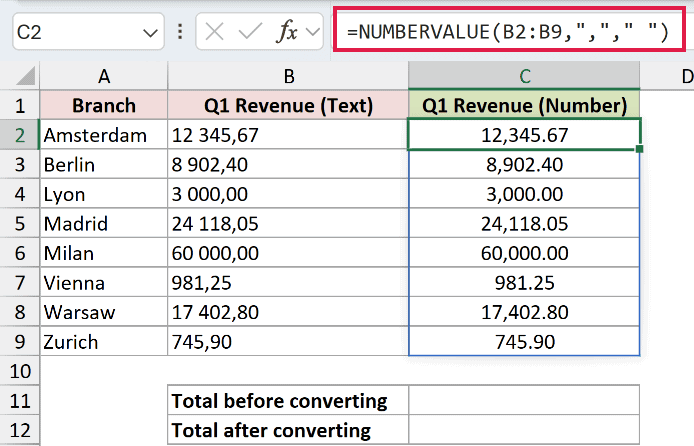
Task: Select the Berlin cell
Action: tap(104, 164)
